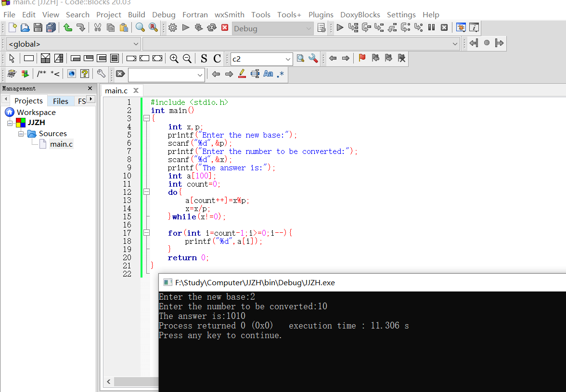Viewport: 566px width, 392px height.
Task: Click the Build gear icon
Action: coord(173,28)
